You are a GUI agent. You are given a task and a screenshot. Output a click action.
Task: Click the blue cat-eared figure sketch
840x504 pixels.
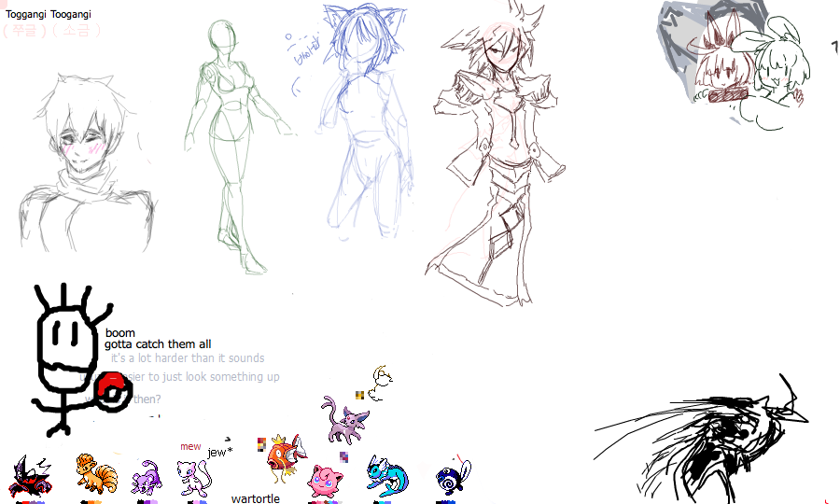(x=364, y=120)
